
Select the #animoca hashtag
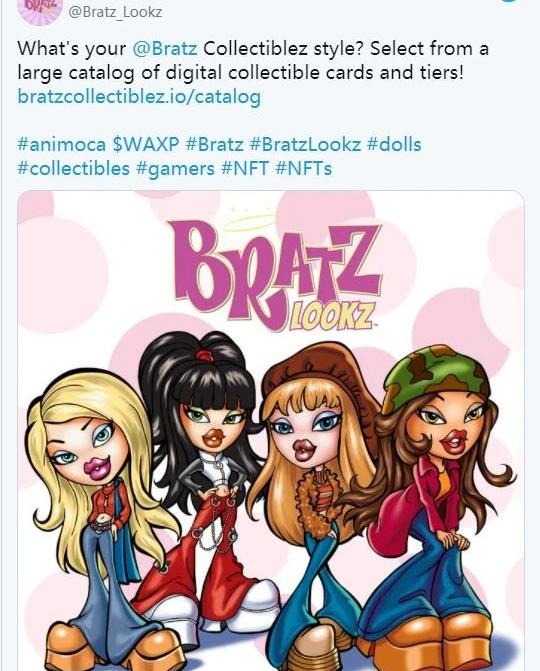click(x=61, y=144)
